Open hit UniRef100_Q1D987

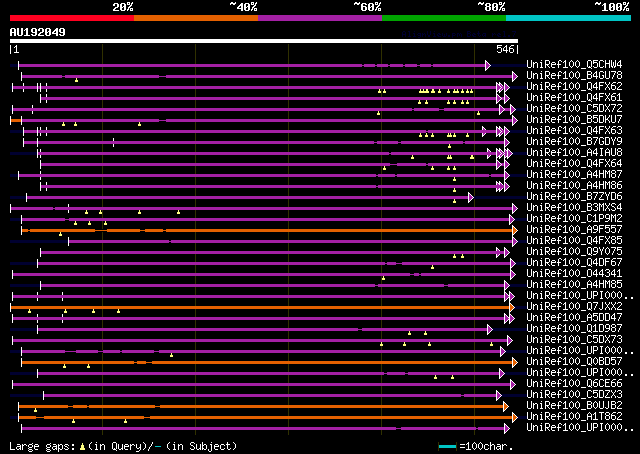pyautogui.click(x=574, y=329)
